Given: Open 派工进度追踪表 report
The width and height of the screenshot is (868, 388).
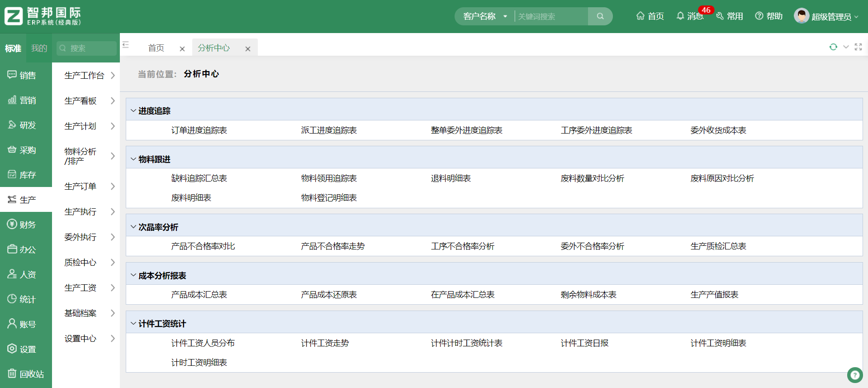Looking at the screenshot, I should (329, 130).
